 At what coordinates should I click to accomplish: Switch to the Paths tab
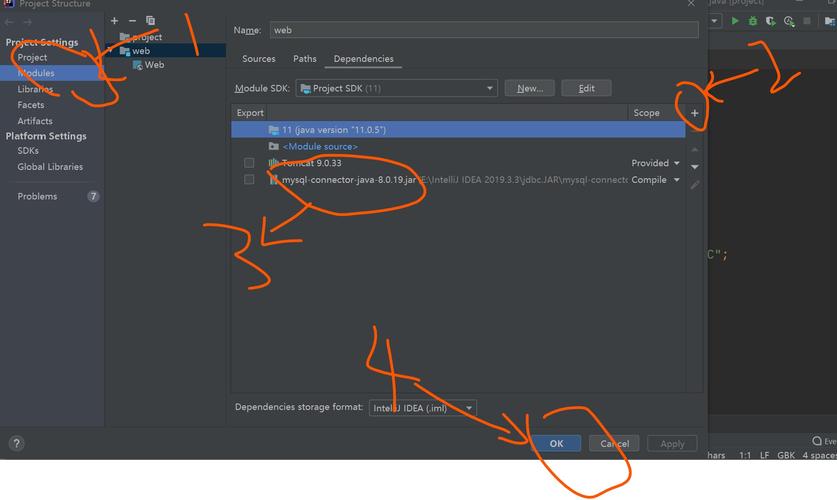click(x=305, y=59)
